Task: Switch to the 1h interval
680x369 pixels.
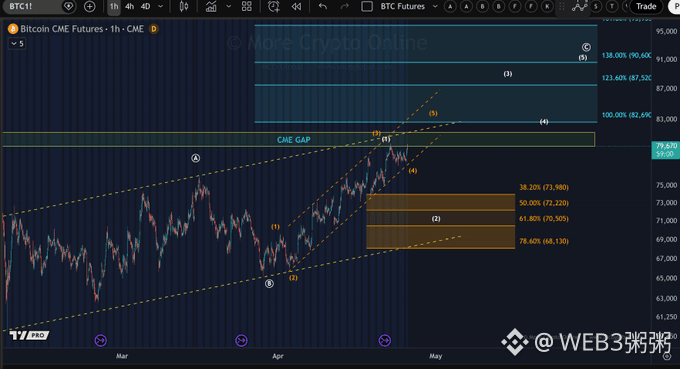Action: [114, 7]
